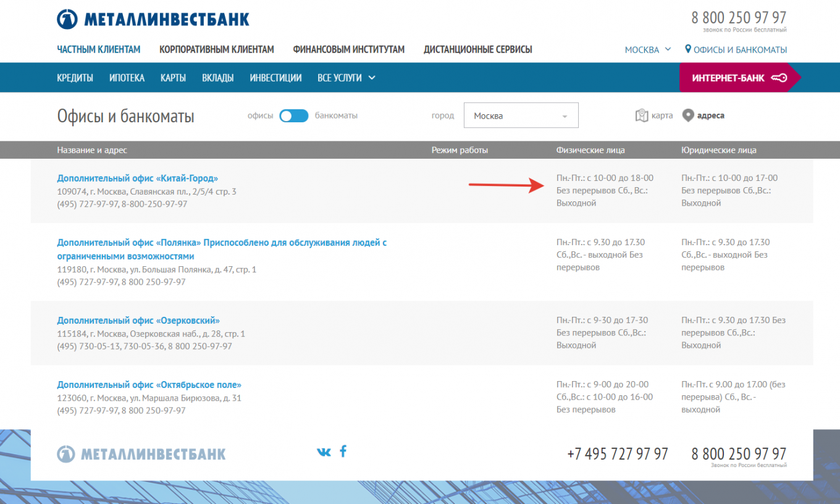Click the footer phone 8 800 250 97 97
840x504 pixels.
click(739, 454)
